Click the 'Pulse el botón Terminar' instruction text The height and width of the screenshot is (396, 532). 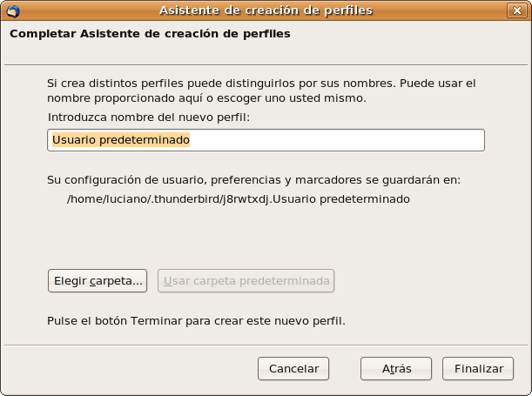point(196,320)
